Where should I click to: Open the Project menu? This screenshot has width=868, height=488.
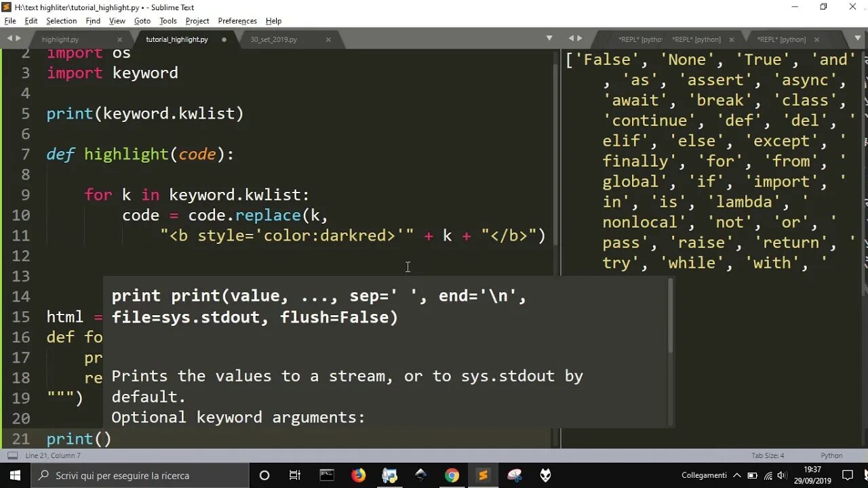coord(197,21)
